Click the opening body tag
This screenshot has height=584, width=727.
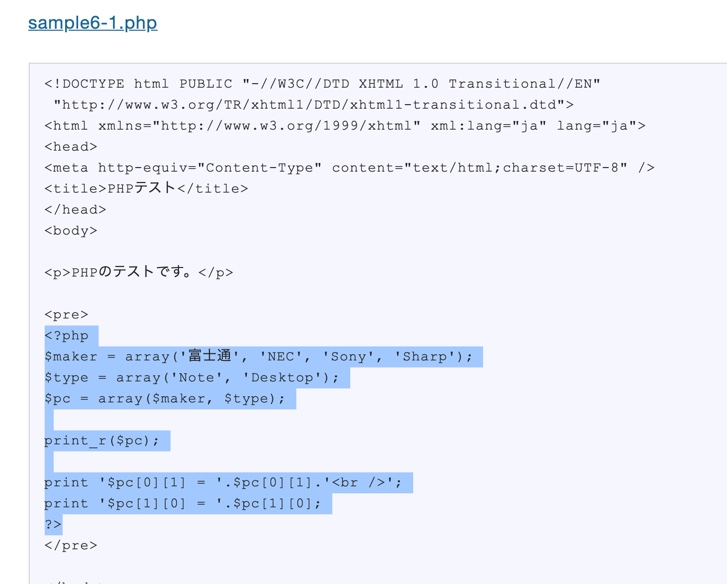click(x=70, y=230)
